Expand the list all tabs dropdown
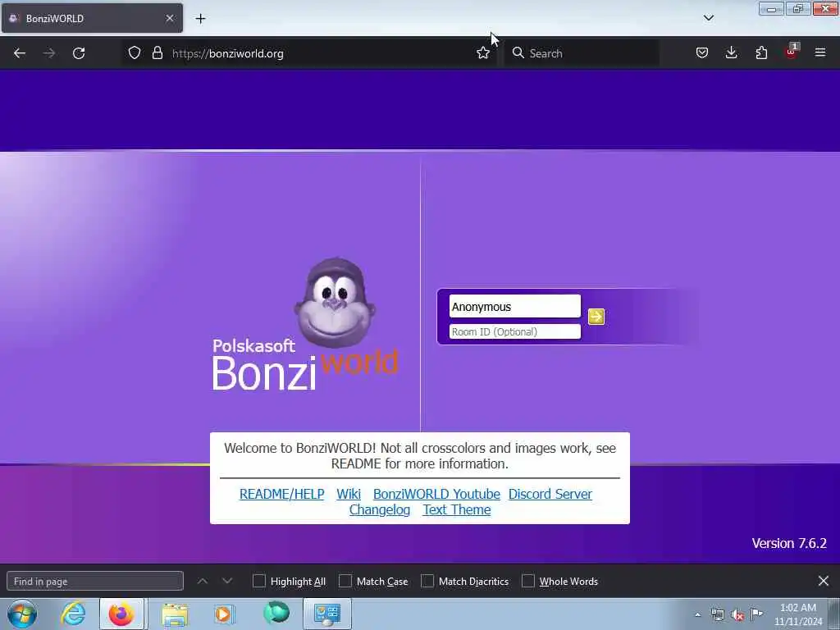Screen dimensions: 840x630 pyautogui.click(x=708, y=18)
